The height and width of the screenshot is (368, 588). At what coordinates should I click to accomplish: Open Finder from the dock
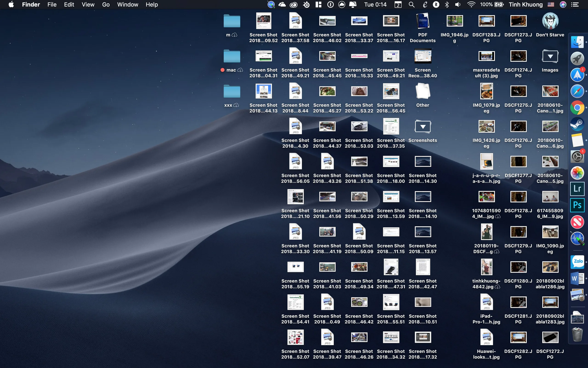pos(577,42)
